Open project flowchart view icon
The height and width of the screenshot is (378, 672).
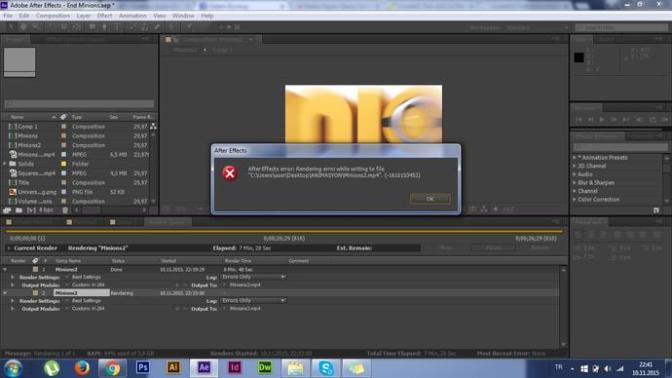[153, 126]
